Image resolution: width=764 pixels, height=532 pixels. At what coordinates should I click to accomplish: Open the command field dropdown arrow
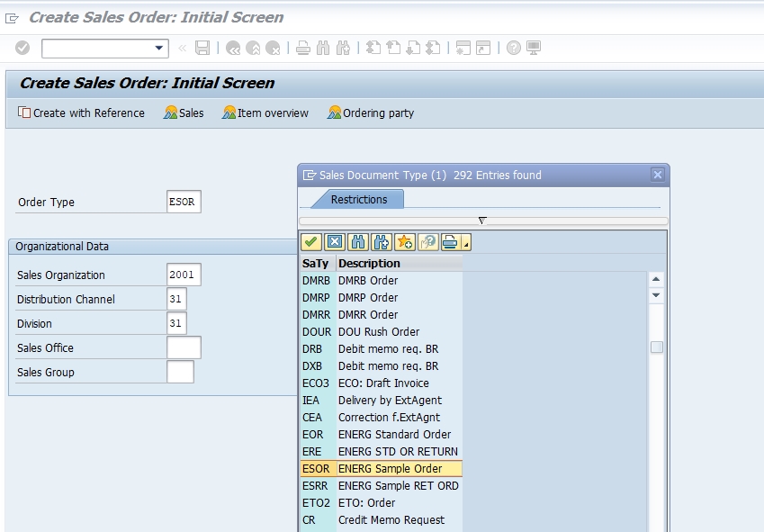click(x=159, y=48)
